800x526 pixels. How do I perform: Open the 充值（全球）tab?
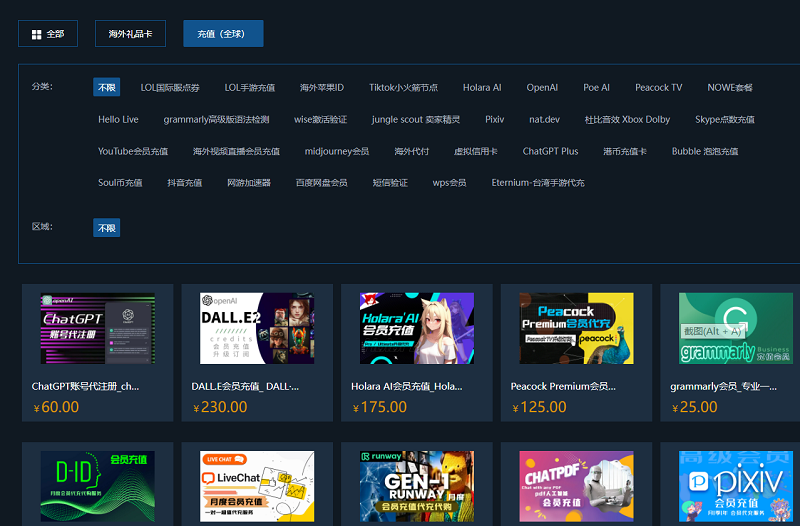[223, 34]
